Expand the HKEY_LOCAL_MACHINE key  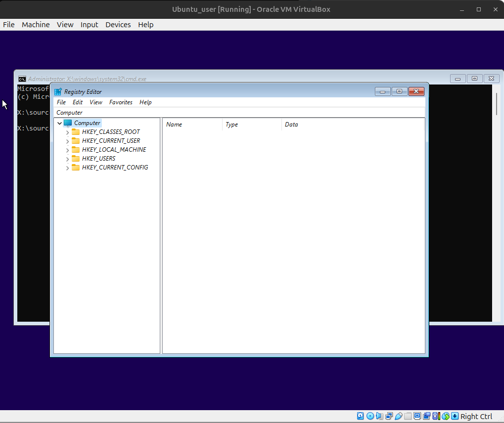pos(67,150)
